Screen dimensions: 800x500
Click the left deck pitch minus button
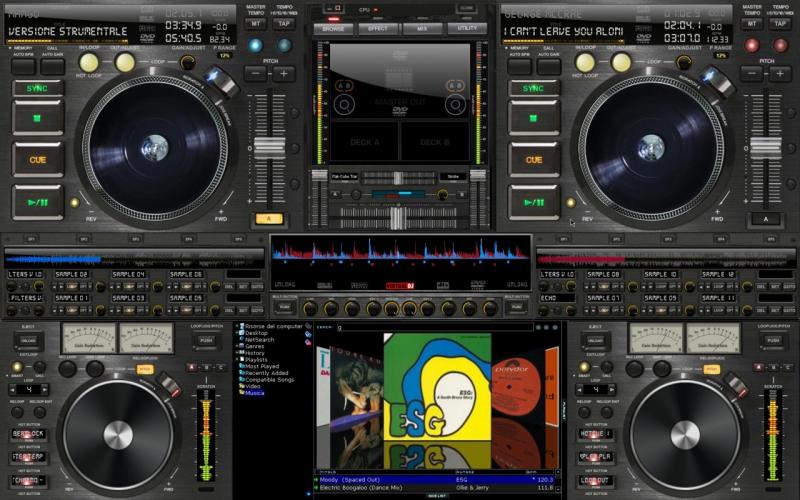pyautogui.click(x=256, y=74)
